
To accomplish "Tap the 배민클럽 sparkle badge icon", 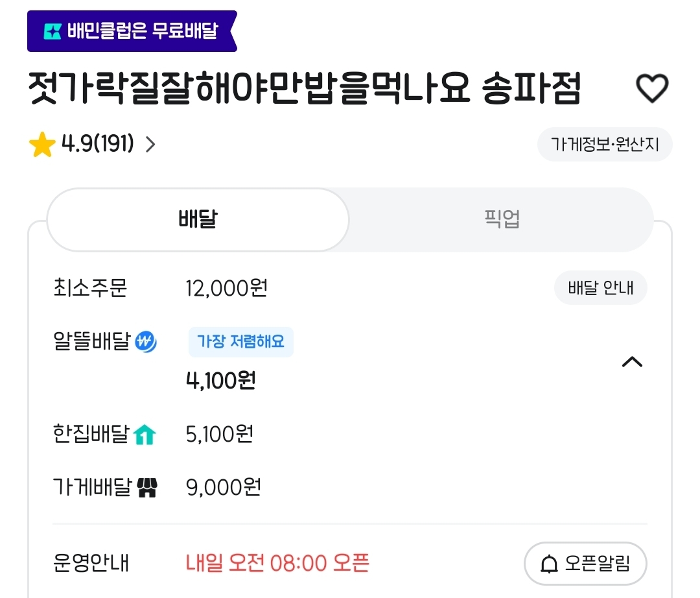I will pyautogui.click(x=52, y=31).
